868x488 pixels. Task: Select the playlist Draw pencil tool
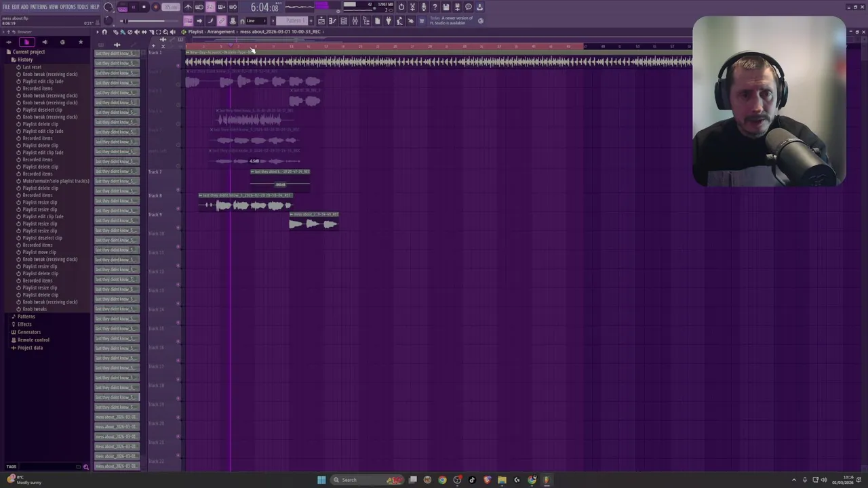click(x=116, y=32)
